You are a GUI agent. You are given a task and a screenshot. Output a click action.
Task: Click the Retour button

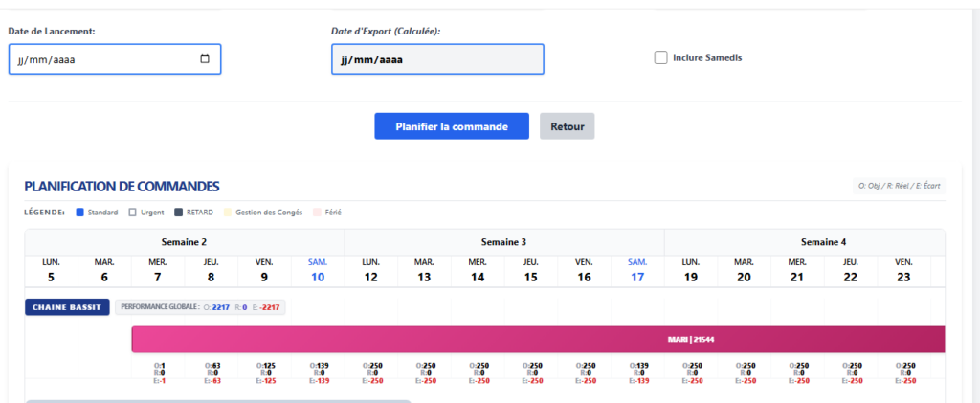(567, 126)
